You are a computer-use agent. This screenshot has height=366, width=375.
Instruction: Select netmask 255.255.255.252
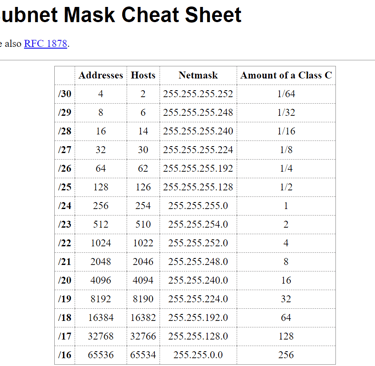[198, 94]
